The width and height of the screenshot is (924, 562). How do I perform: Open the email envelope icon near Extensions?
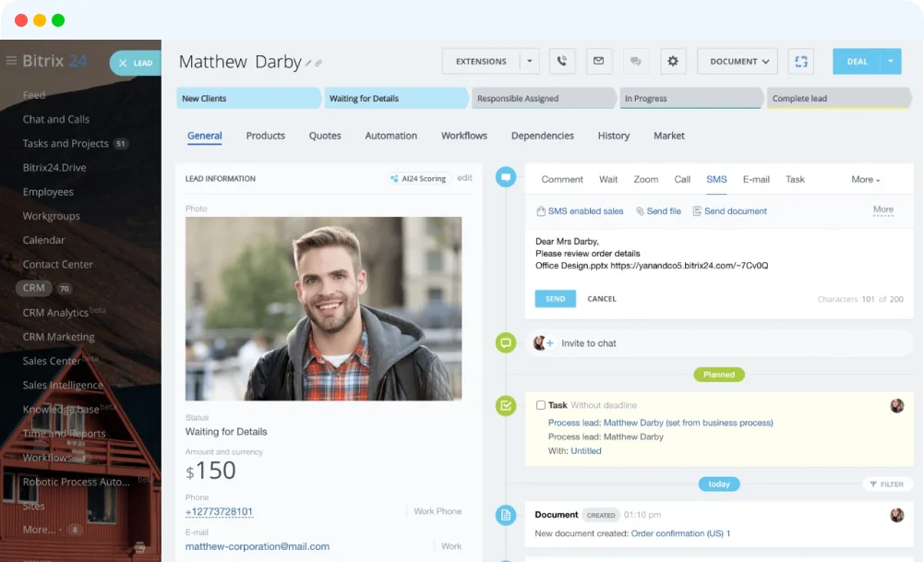tap(599, 61)
